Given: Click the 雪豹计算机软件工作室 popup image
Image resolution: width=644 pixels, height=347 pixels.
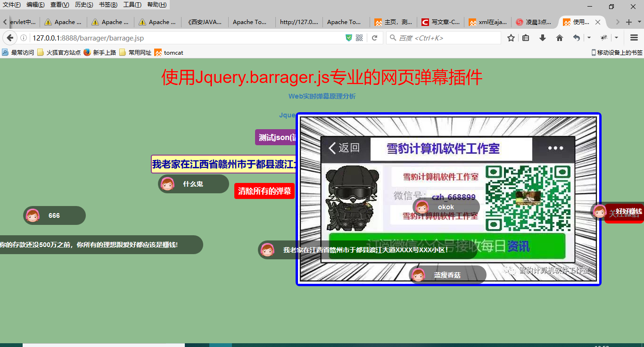Looking at the screenshot, I should pyautogui.click(x=448, y=199).
